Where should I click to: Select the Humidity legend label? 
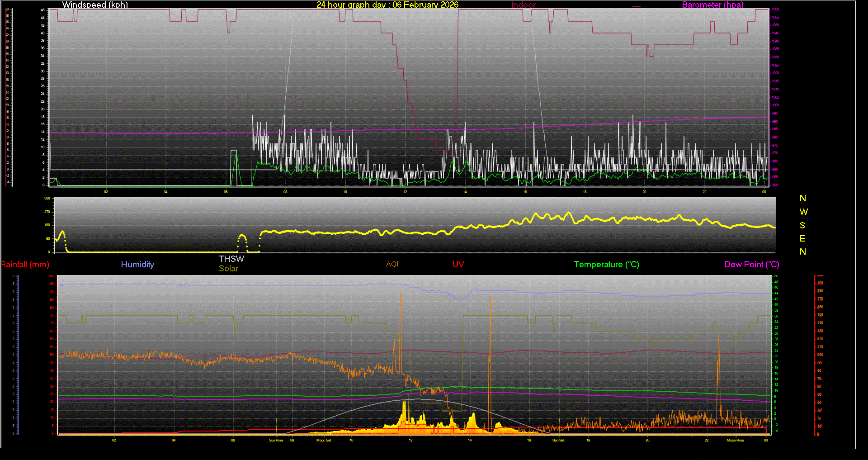[137, 265]
